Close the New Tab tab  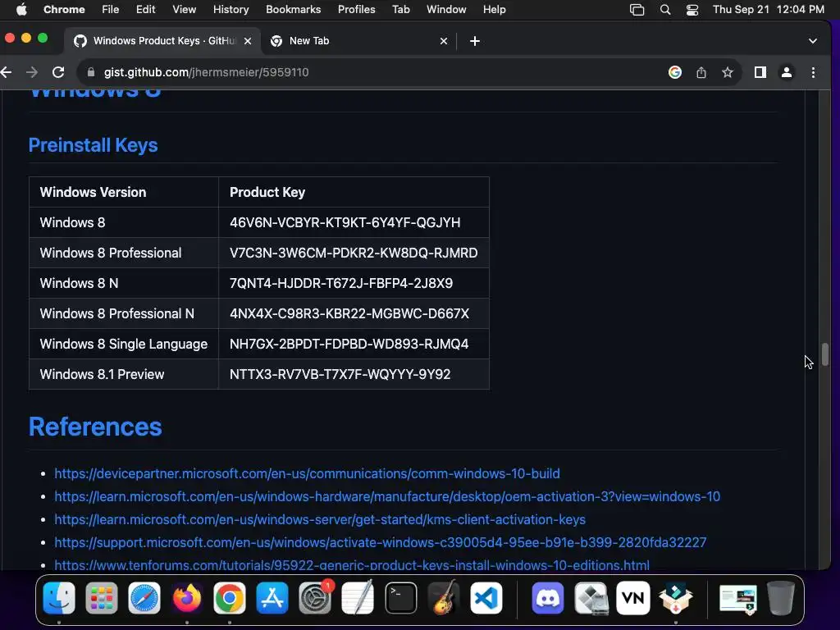(444, 41)
